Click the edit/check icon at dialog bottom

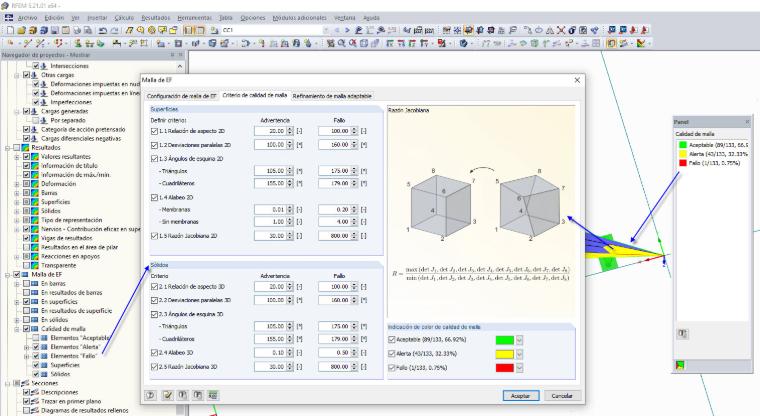(167, 395)
